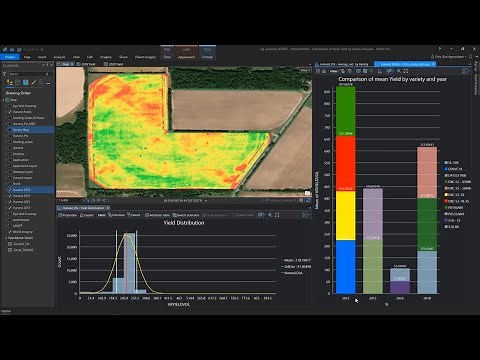Select List By Data Source icon
This screenshot has height=360, width=480.
click(18, 83)
